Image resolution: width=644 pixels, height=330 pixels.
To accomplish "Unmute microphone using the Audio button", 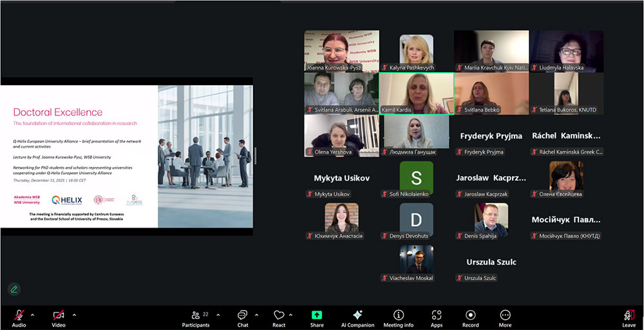I will [19, 316].
